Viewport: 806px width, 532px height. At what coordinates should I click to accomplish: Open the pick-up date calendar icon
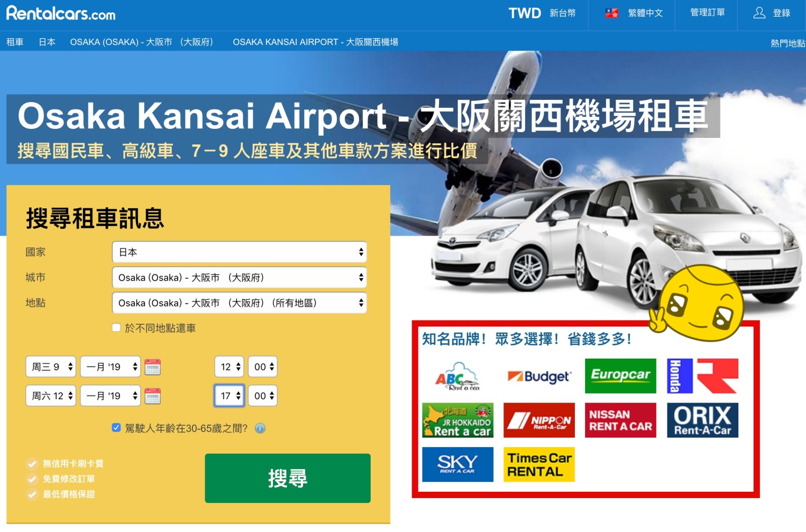[153, 367]
